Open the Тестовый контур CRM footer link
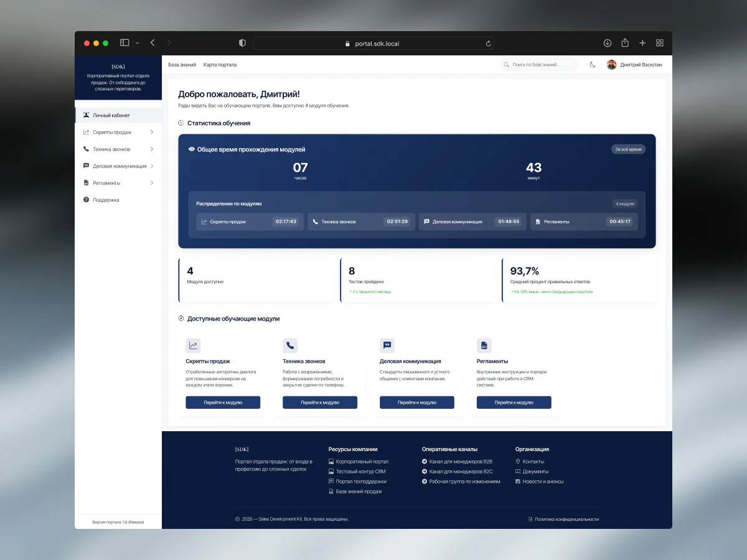 pyautogui.click(x=357, y=472)
